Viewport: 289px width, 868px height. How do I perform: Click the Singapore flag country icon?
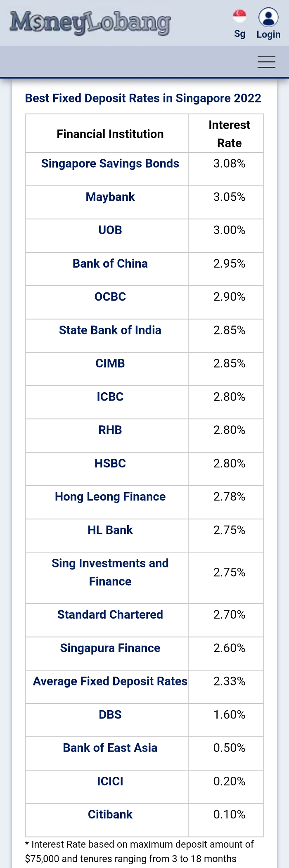coord(240,17)
